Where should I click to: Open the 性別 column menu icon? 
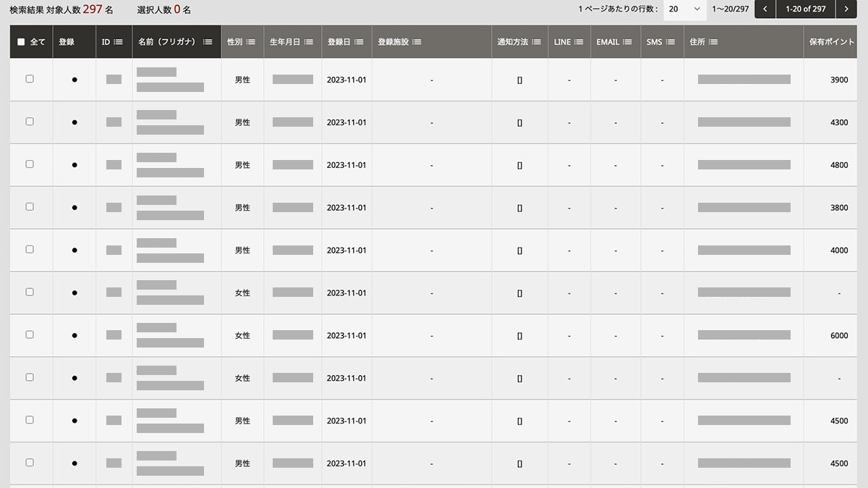pos(251,42)
